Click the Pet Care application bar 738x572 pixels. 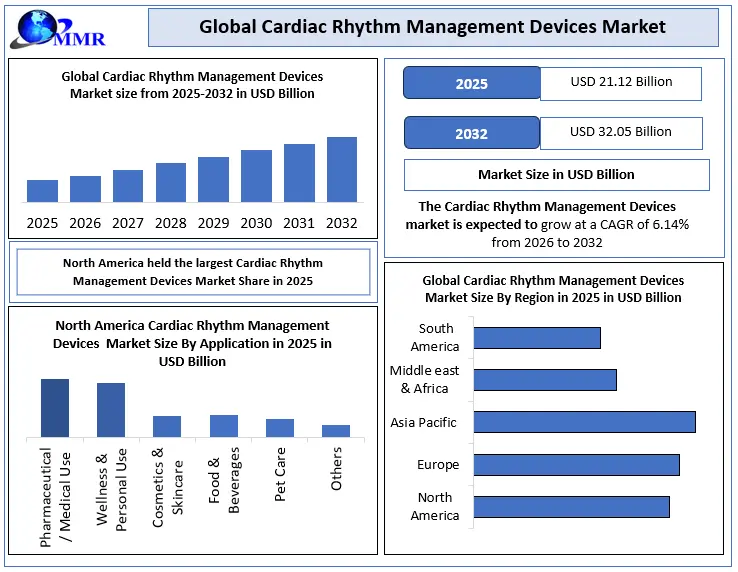tap(280, 428)
